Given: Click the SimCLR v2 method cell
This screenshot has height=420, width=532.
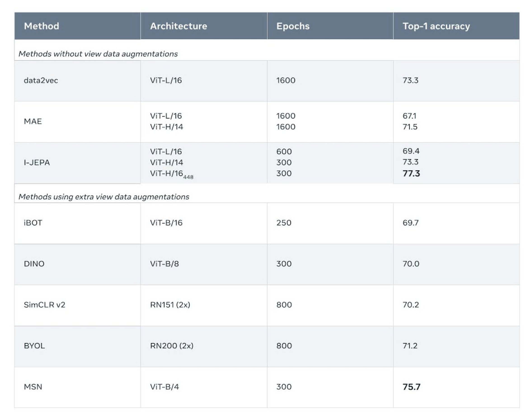Looking at the screenshot, I should tap(45, 305).
